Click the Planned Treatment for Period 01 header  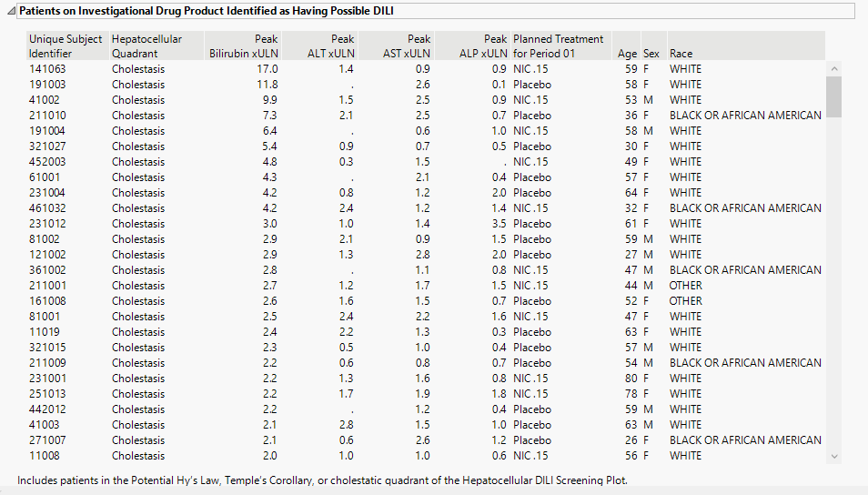558,46
